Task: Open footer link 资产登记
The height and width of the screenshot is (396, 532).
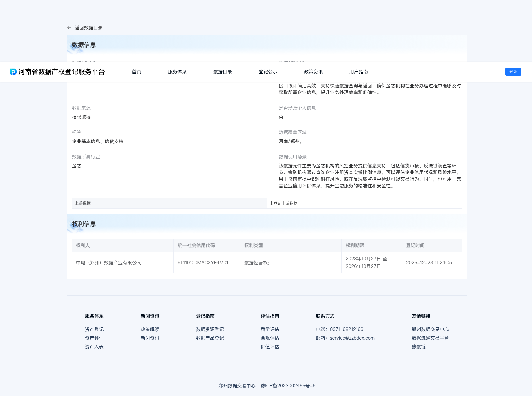Action: pyautogui.click(x=94, y=329)
